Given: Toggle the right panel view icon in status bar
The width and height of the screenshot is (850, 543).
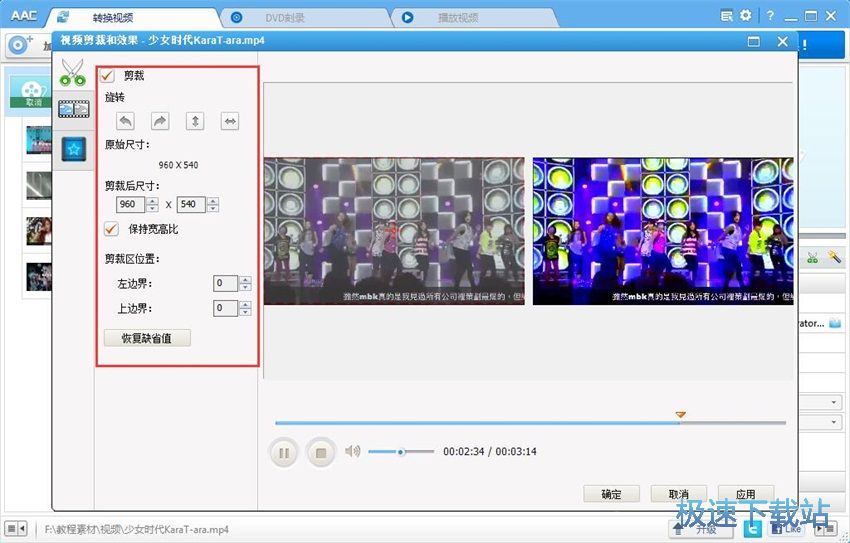Looking at the screenshot, I should click(826, 528).
